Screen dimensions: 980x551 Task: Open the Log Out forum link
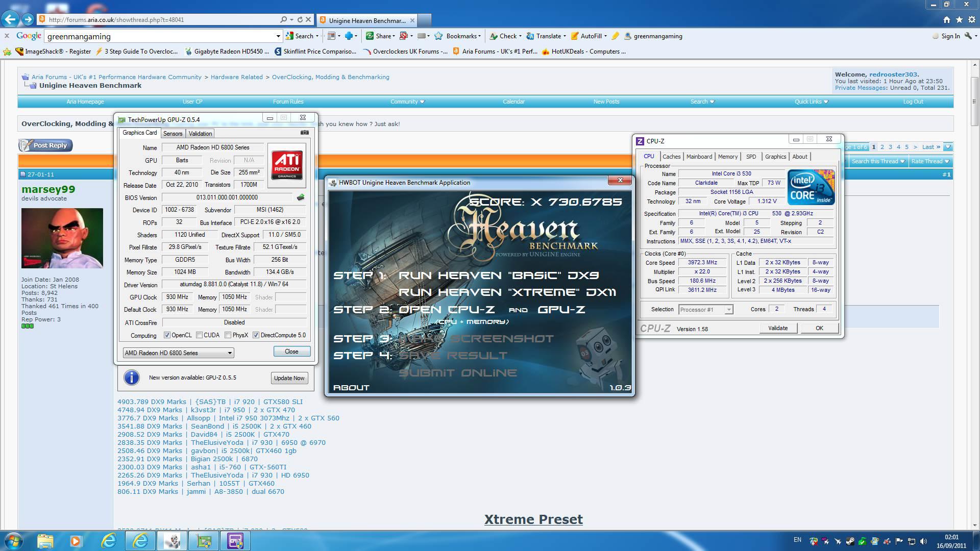(913, 102)
